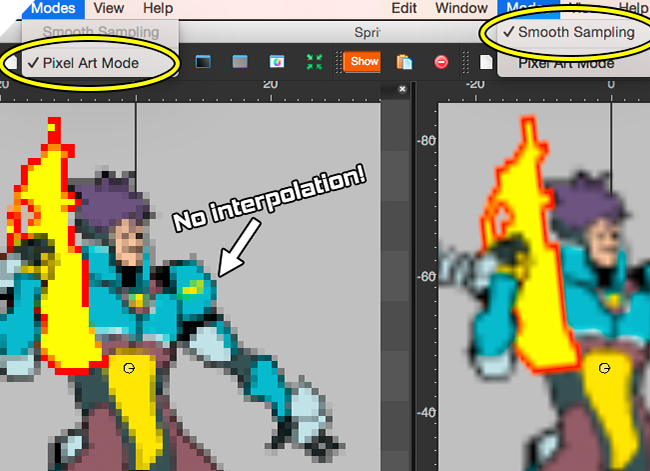This screenshot has height=471, width=650.
Task: Open the Modes menu in left window
Action: click(53, 8)
